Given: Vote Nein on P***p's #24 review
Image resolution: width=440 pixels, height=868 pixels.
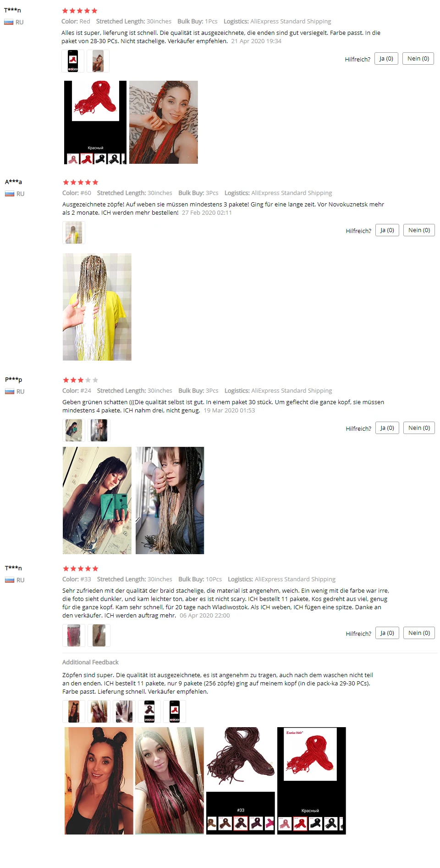Looking at the screenshot, I should (419, 428).
